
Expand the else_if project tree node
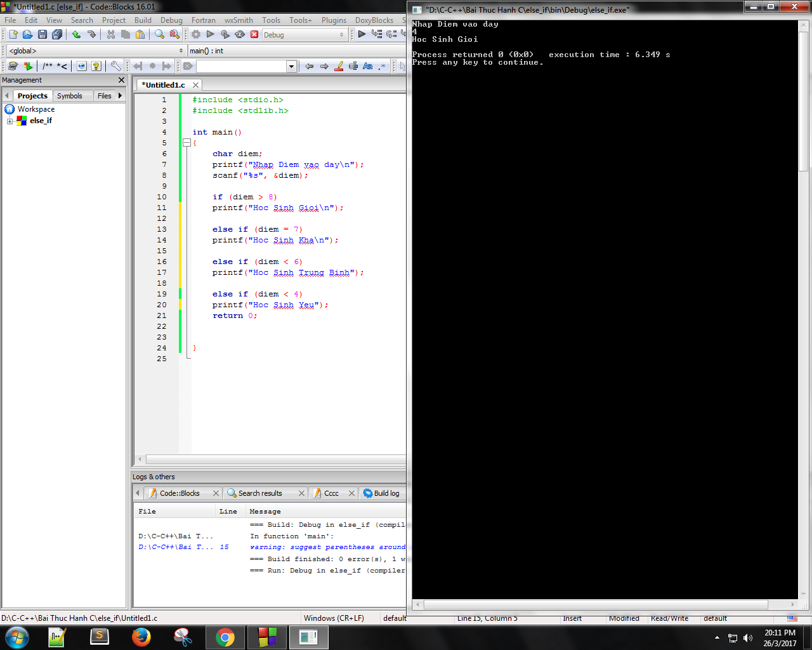point(10,121)
